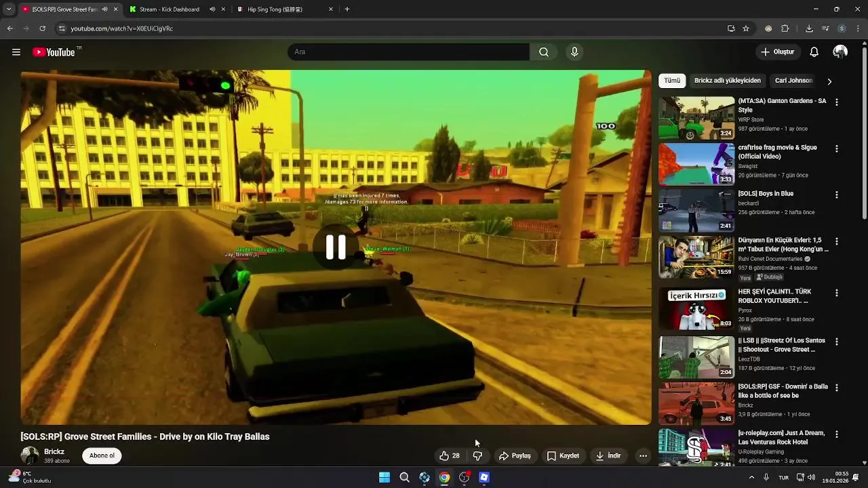Click Oluştur create button

pos(777,52)
